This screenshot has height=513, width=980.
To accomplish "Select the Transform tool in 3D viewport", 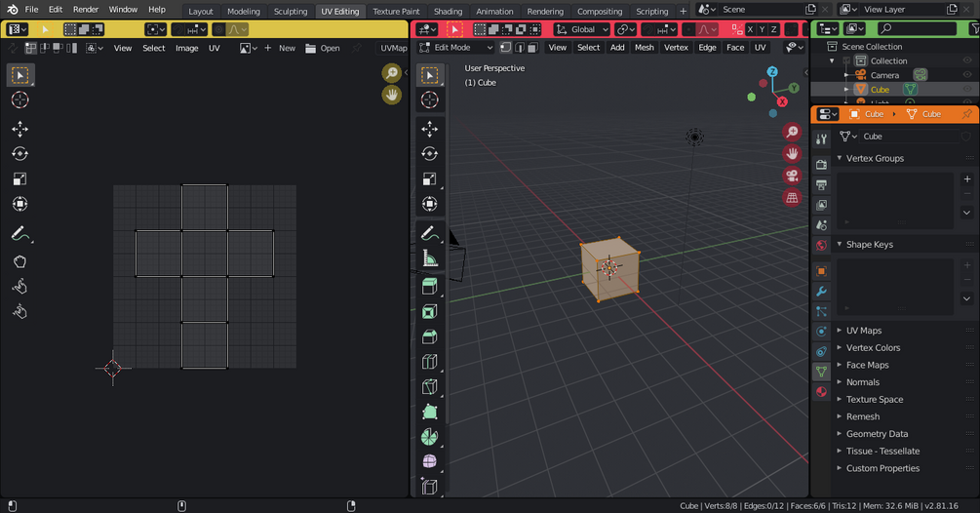I will pyautogui.click(x=429, y=204).
